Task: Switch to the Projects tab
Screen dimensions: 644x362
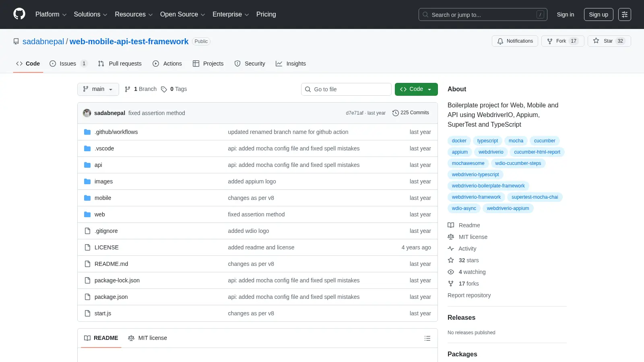Action: [208, 64]
